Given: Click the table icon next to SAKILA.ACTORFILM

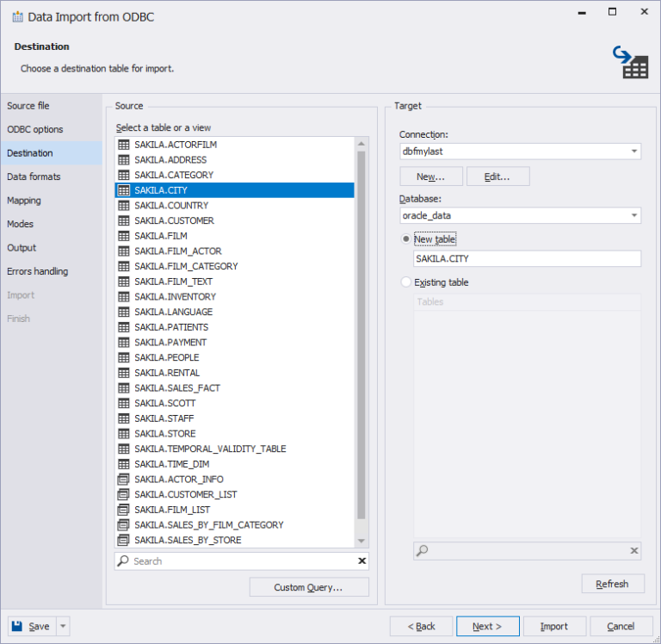Looking at the screenshot, I should [123, 145].
